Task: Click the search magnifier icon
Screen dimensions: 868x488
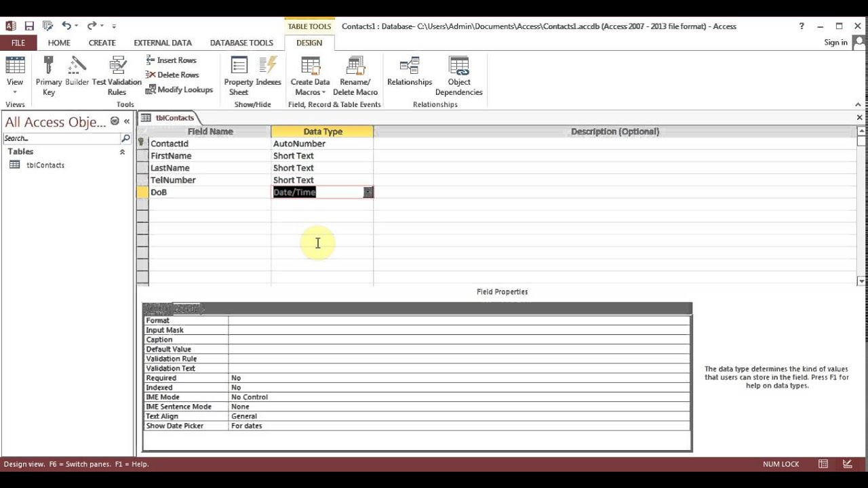Action: (x=125, y=138)
